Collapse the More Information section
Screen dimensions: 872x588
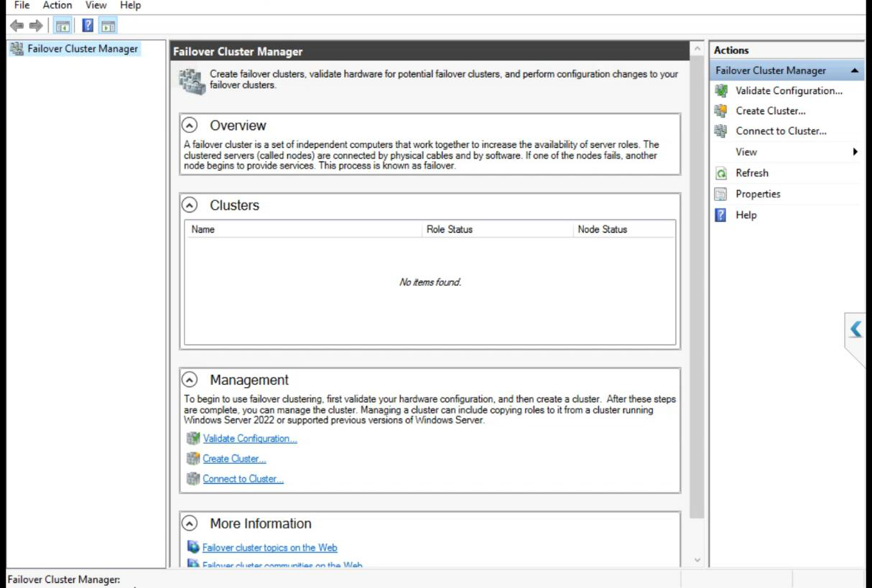[x=190, y=523]
